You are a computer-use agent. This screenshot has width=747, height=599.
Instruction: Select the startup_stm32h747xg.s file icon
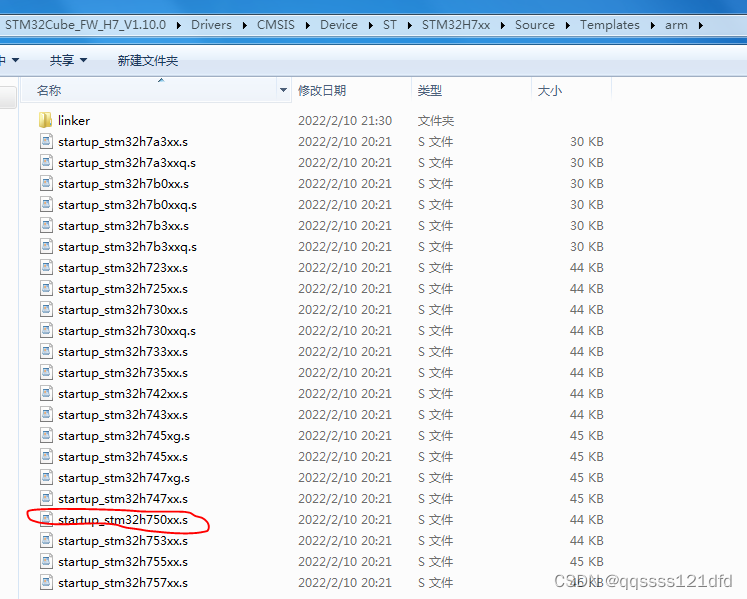[46, 477]
